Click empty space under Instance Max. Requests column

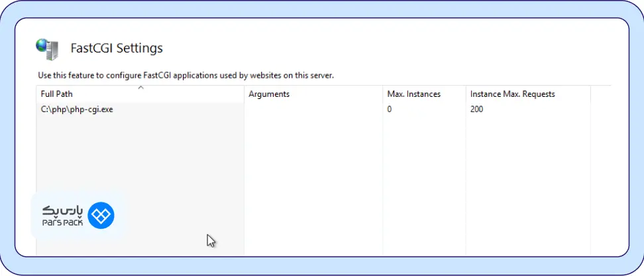tap(527, 179)
